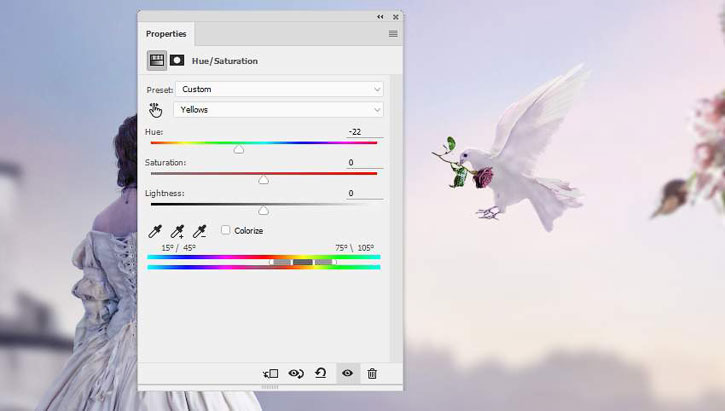Switch to the Properties tab
This screenshot has height=411, width=725.
[x=166, y=34]
